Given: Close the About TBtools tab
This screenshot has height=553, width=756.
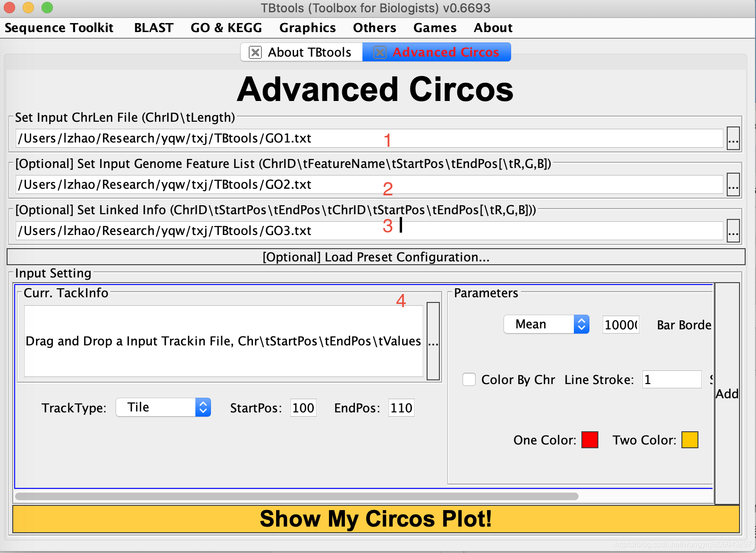Looking at the screenshot, I should click(x=255, y=52).
